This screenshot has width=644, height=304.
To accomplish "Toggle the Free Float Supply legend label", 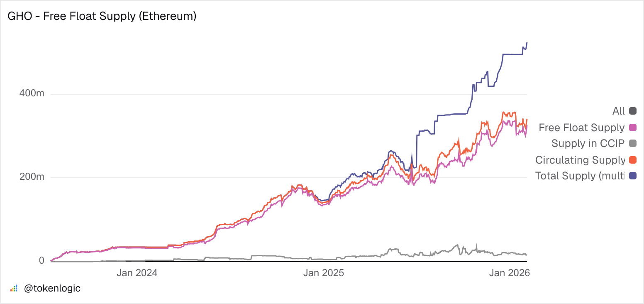I will [x=581, y=127].
